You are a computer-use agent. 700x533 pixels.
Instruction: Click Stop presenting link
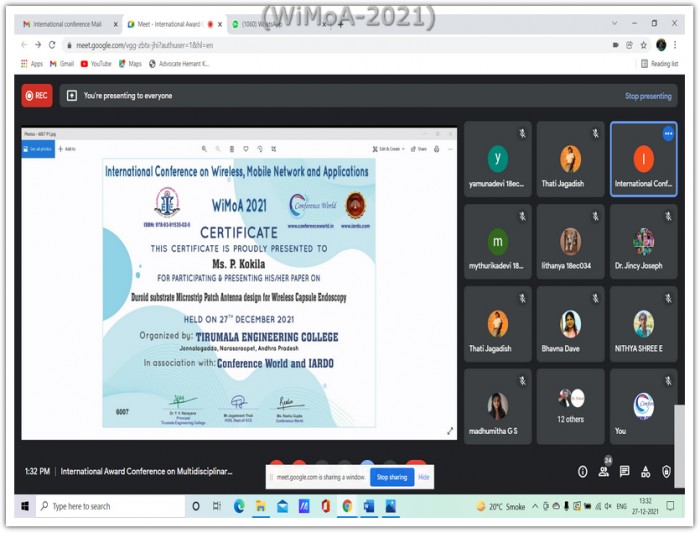click(x=648, y=96)
